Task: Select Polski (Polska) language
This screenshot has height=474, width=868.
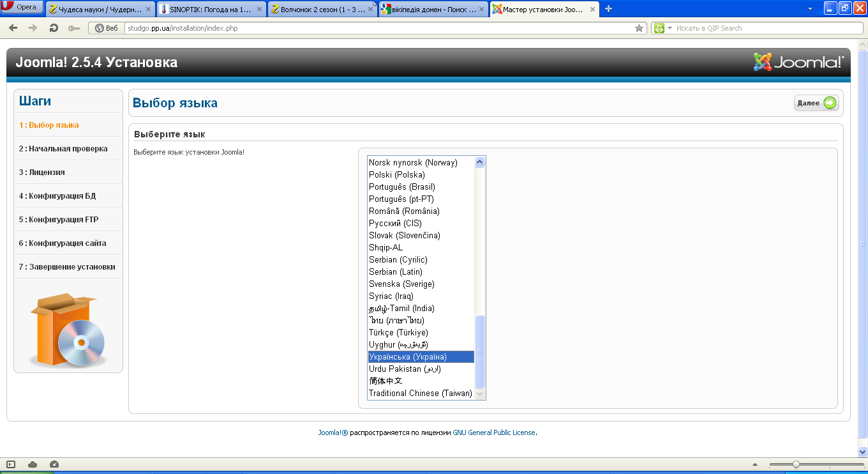Action: [x=421, y=175]
